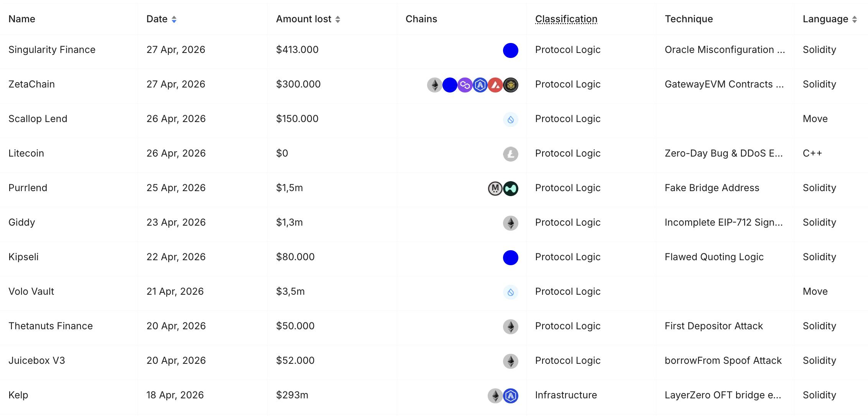The height and width of the screenshot is (416, 868).
Task: Click the Hyperliquid chain icon in Purrlend row
Action: 511,188
